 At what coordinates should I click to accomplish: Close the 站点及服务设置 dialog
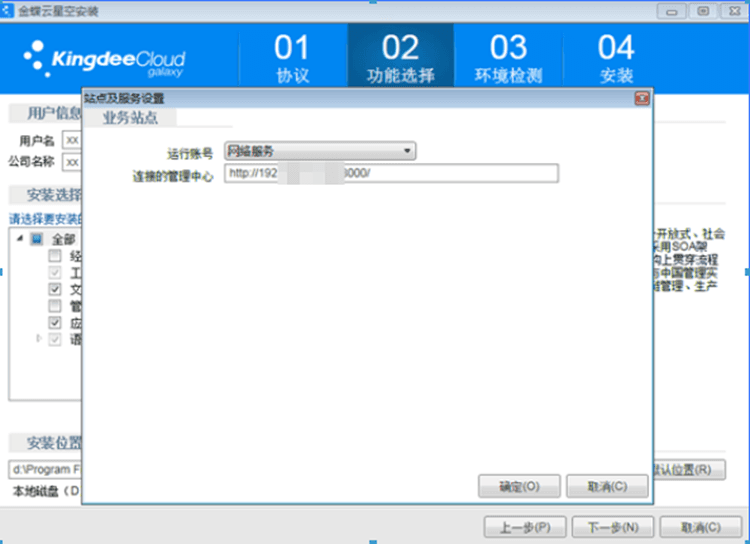click(x=641, y=99)
